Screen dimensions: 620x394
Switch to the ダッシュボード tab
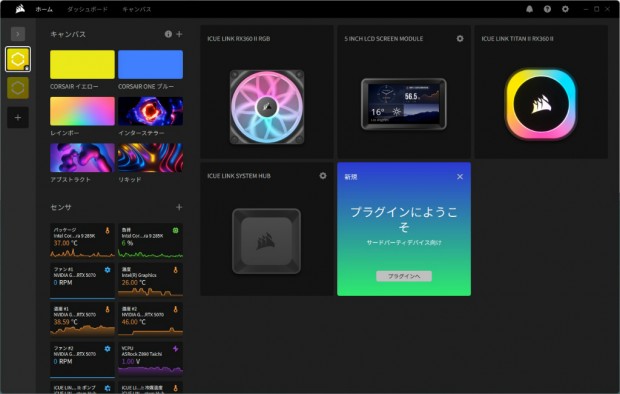point(87,9)
